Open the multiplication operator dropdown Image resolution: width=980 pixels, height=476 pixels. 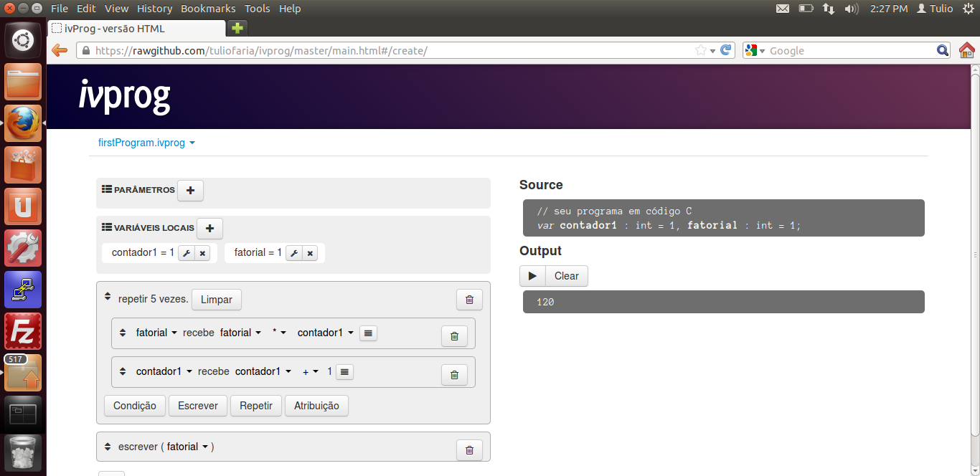[x=279, y=333]
